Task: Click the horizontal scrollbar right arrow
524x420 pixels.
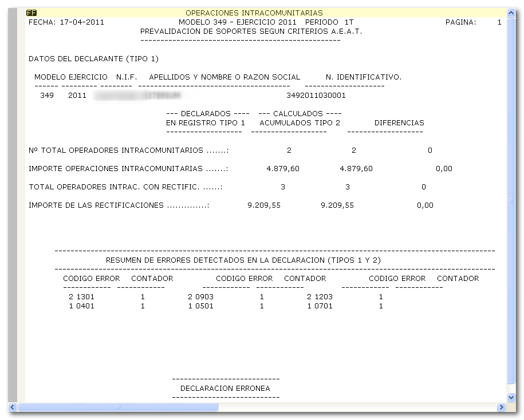Action: 501,407
